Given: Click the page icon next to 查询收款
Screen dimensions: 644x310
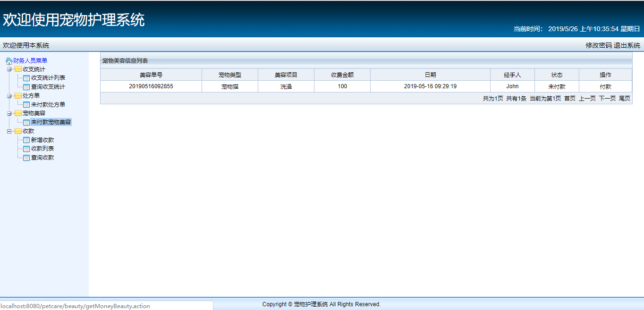Looking at the screenshot, I should tap(26, 158).
